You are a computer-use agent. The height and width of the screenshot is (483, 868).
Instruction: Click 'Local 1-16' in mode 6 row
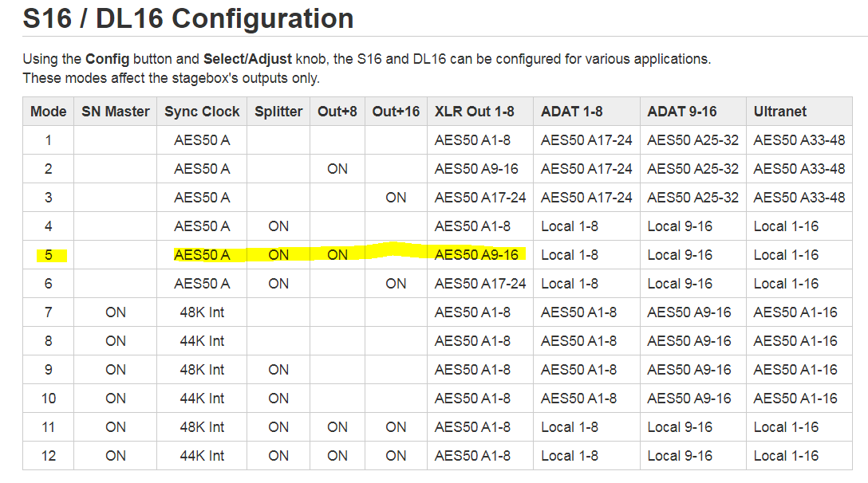786,284
